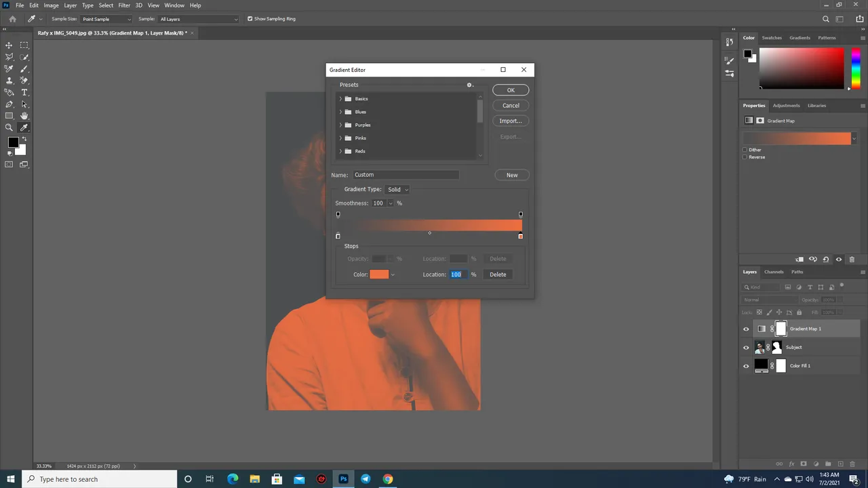Open the Sample Size dropdown
868x488 pixels.
[106, 19]
